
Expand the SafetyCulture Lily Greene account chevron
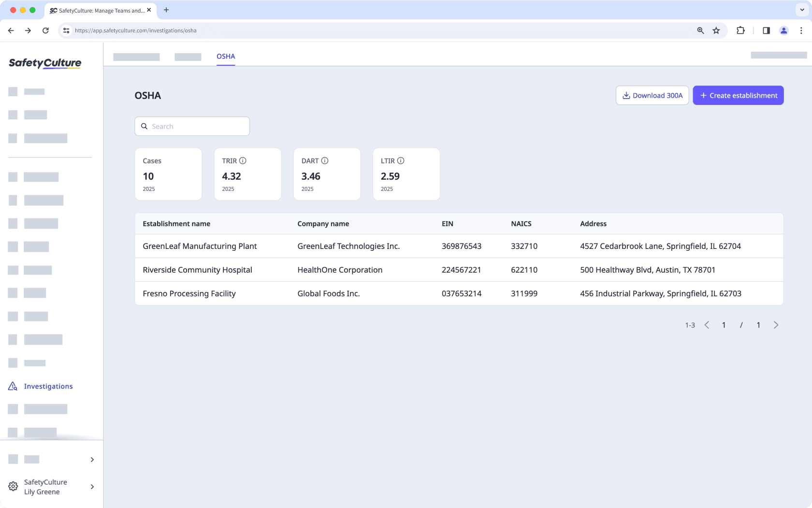92,487
